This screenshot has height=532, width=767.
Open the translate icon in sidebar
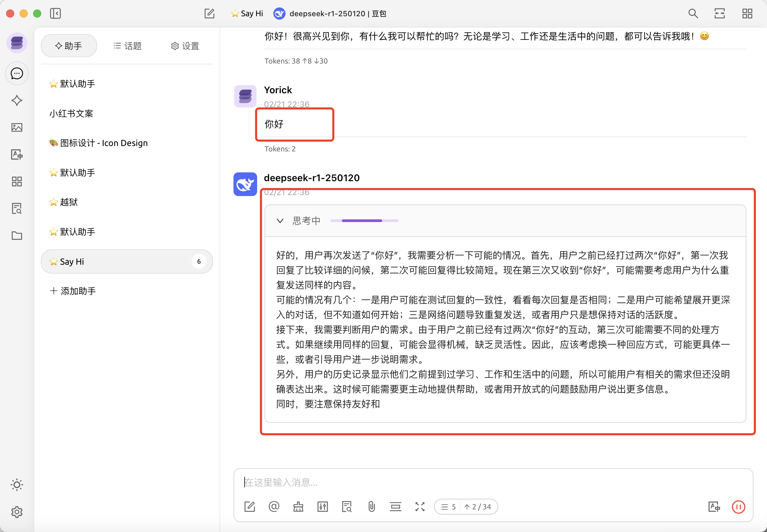(17, 154)
